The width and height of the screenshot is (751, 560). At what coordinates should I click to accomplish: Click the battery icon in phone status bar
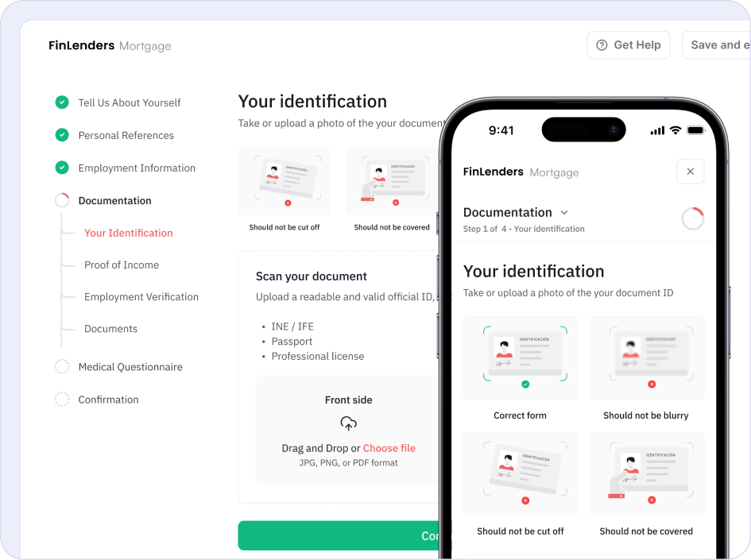pos(697,129)
